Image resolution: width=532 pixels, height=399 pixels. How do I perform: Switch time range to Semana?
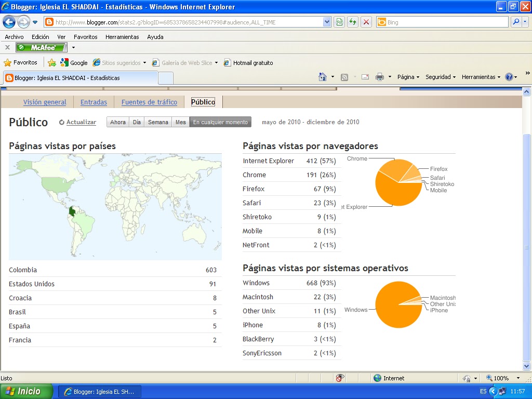158,122
